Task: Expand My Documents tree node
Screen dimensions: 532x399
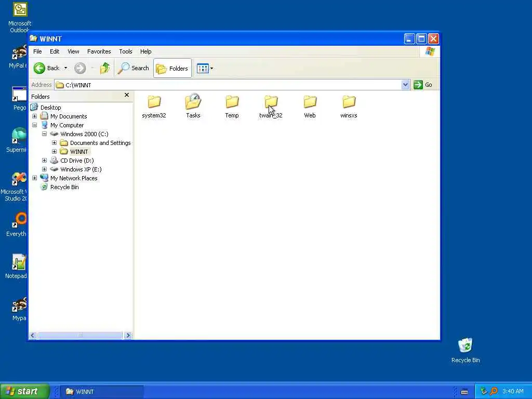Action: tap(35, 116)
